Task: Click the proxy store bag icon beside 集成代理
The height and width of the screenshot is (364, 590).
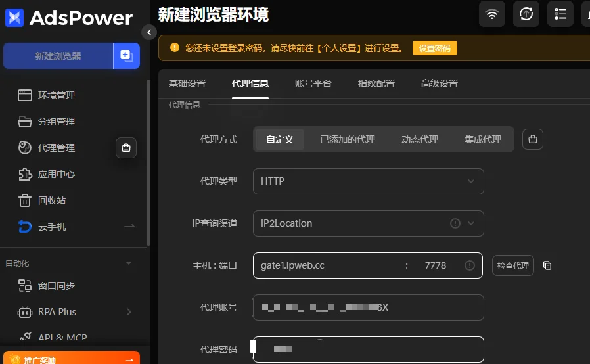Action: pyautogui.click(x=532, y=139)
